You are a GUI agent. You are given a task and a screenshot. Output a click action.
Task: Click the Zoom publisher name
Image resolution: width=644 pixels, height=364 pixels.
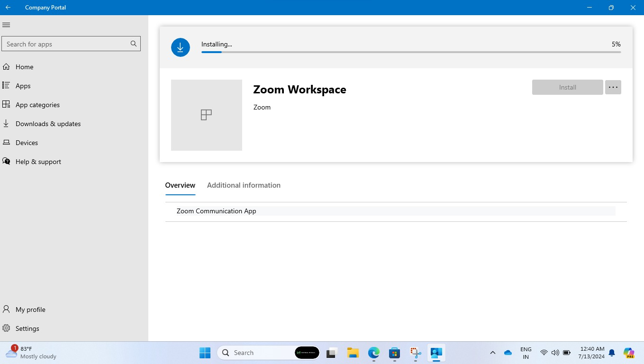click(262, 107)
